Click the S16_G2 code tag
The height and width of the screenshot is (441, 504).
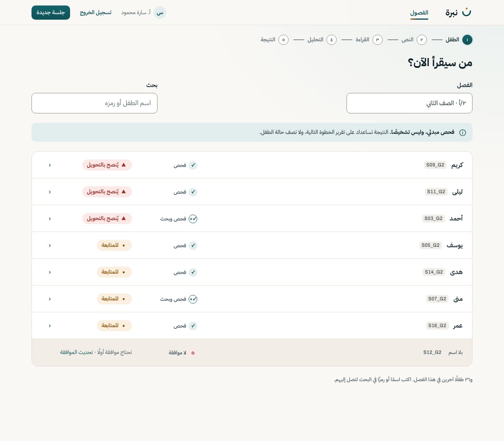coord(437,326)
